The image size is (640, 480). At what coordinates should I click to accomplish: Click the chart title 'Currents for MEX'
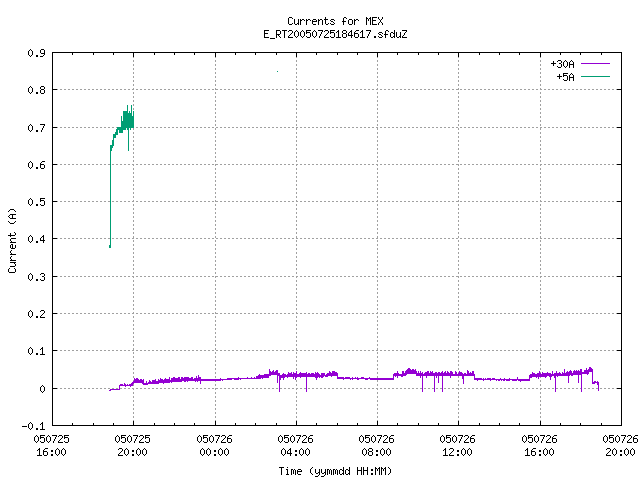pos(335,21)
